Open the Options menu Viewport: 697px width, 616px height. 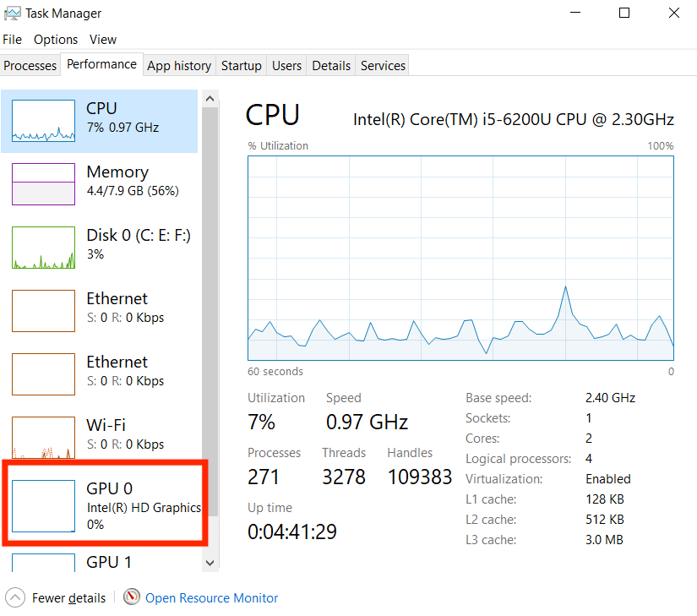[x=56, y=40]
